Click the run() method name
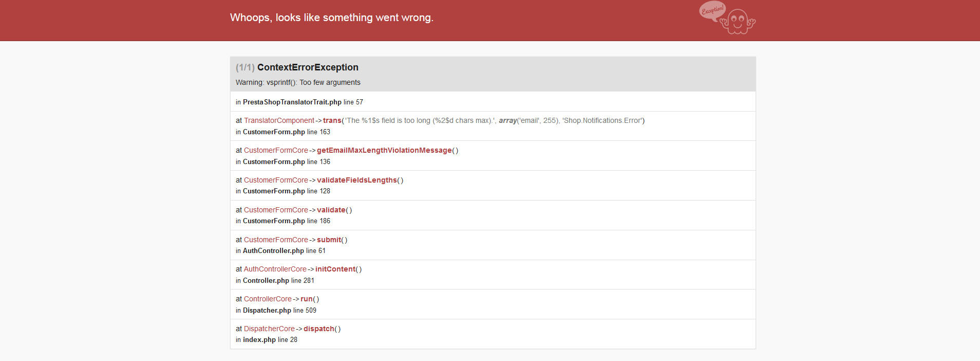Image resolution: width=980 pixels, height=361 pixels. [x=307, y=299]
